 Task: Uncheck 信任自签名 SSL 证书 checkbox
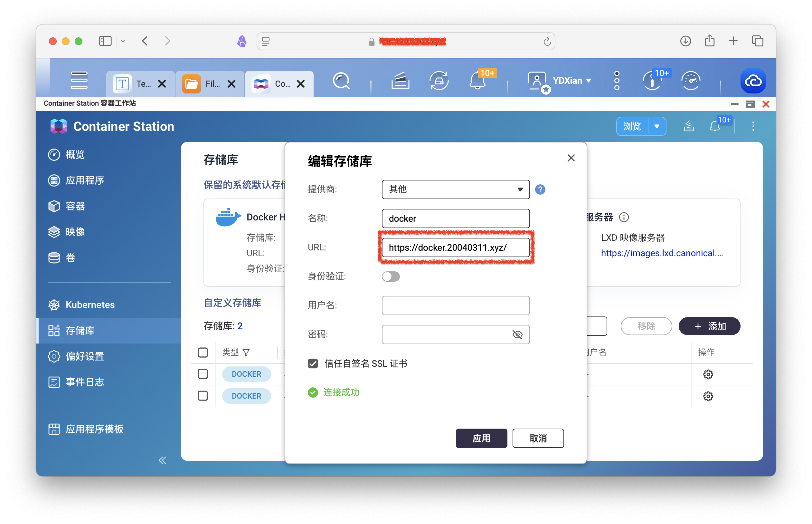click(x=313, y=364)
